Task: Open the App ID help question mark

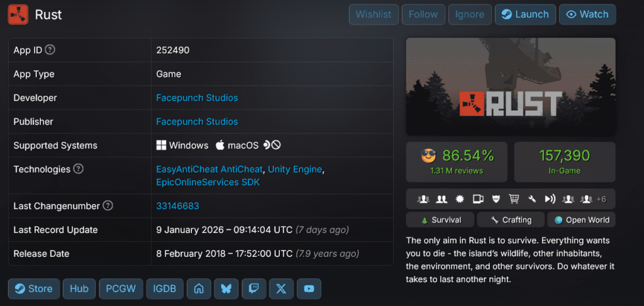Action: (50, 50)
